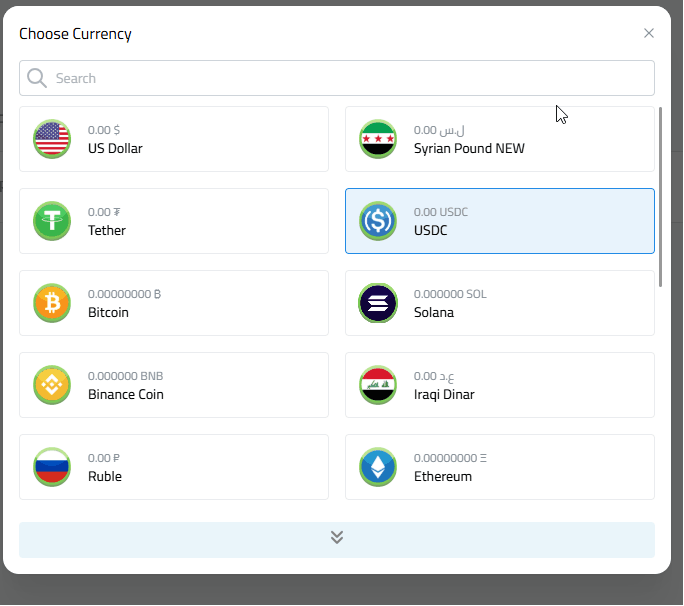This screenshot has height=606, width=684.
Task: Click the blue USDC coin icon
Action: point(378,221)
